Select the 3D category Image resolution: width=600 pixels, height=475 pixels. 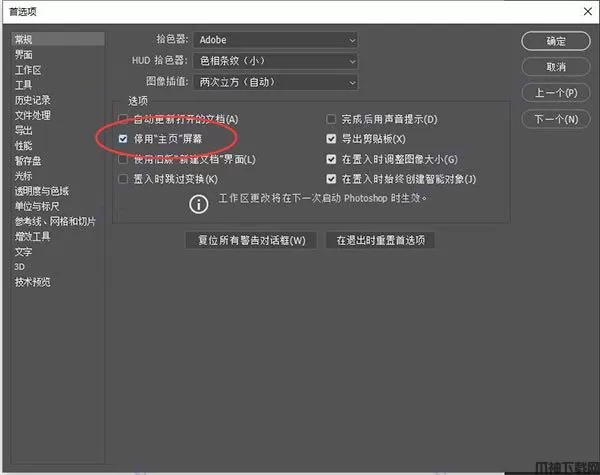pyautogui.click(x=20, y=267)
